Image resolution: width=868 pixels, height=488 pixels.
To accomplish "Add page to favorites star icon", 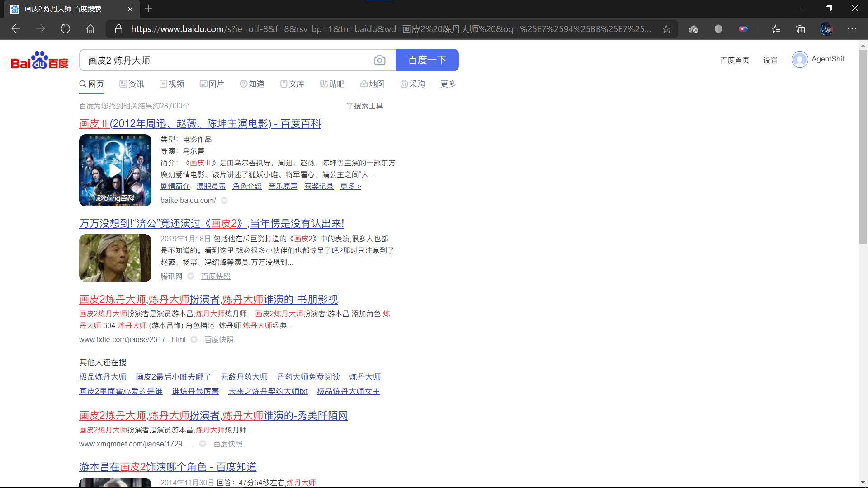I will 666,29.
